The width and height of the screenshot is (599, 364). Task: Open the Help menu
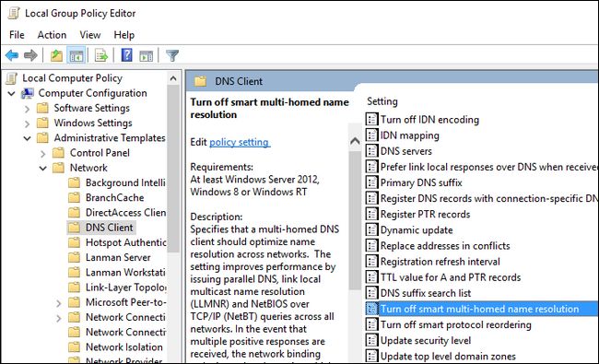click(x=124, y=35)
